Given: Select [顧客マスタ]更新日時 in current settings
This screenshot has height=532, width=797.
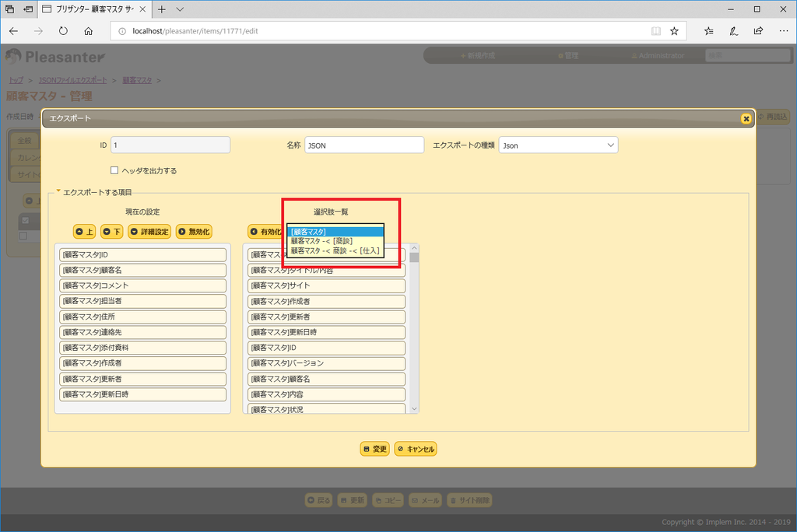Looking at the screenshot, I should click(x=143, y=394).
